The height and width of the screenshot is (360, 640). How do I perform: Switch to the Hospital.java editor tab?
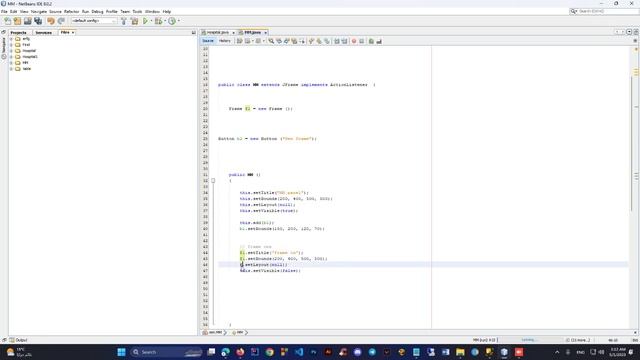coord(217,32)
